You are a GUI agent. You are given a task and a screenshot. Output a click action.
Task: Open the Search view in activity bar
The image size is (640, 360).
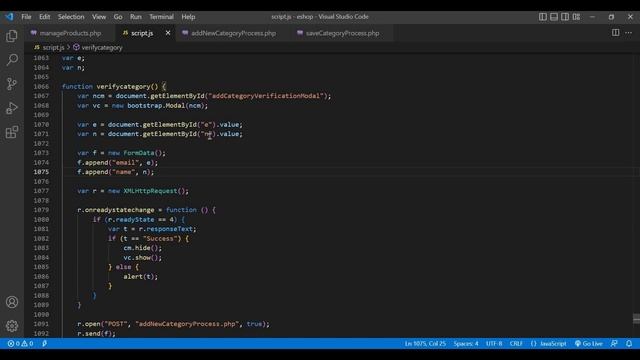click(x=12, y=60)
